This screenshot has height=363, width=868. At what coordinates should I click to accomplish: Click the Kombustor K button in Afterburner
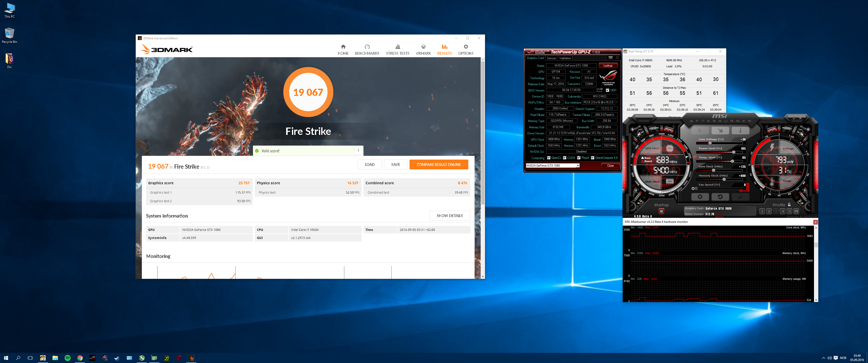[700, 130]
